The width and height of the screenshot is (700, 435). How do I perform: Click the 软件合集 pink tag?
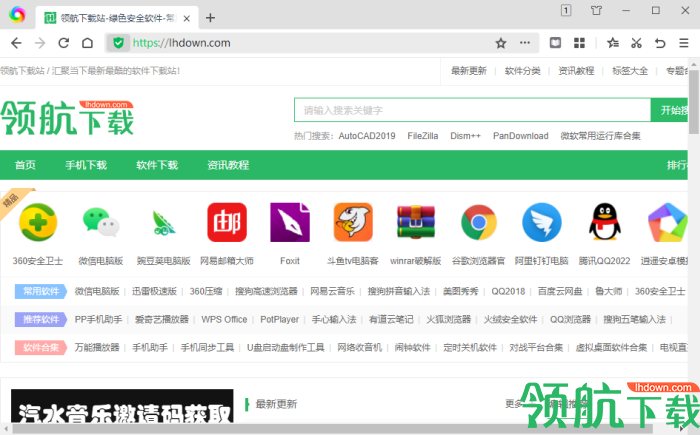pyautogui.click(x=41, y=347)
